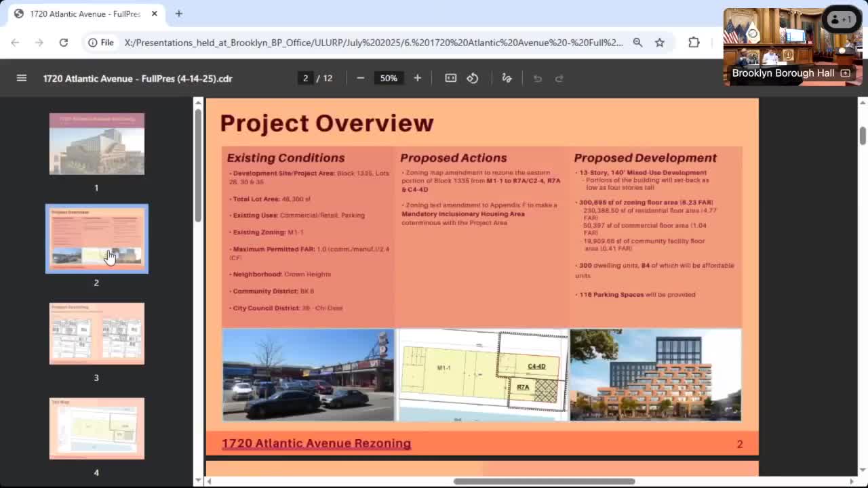868x488 pixels.
Task: Close the 1720 Atlantic Avenue tab
Action: 155,14
